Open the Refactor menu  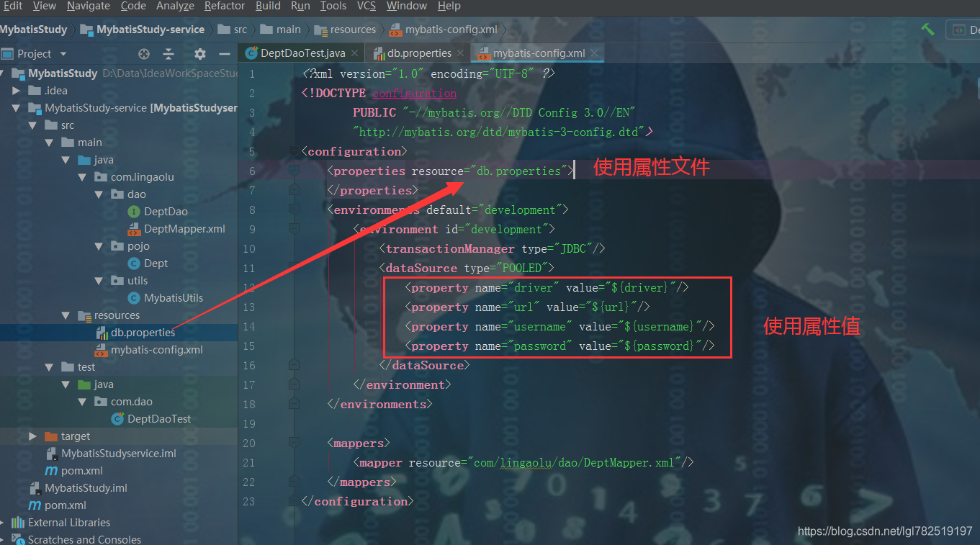pos(224,6)
